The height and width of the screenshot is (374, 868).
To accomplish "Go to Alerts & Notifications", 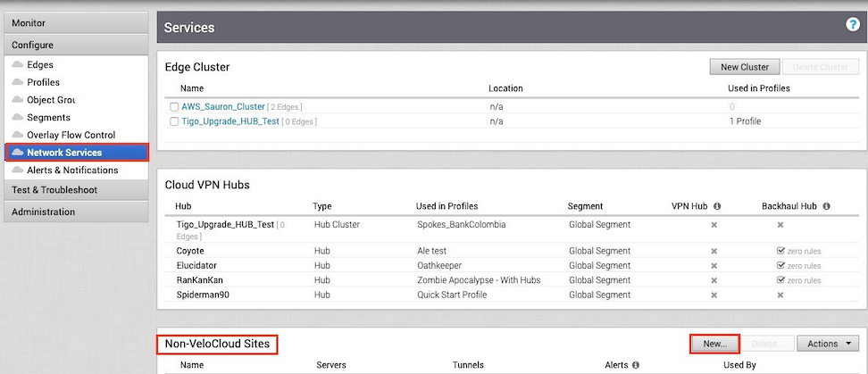I will (x=71, y=170).
